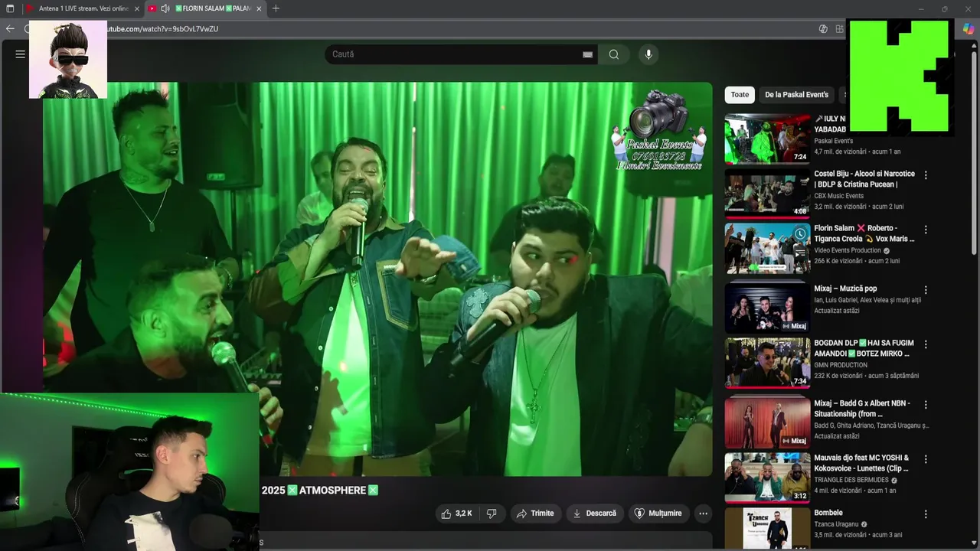Open the Bombele video thumbnail
The image size is (980, 551).
(x=767, y=529)
